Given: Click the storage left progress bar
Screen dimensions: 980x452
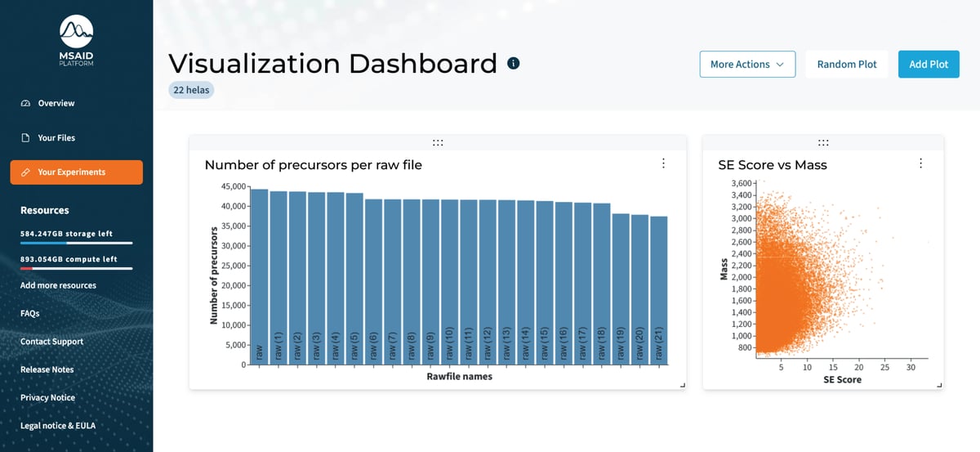Looking at the screenshot, I should [76, 243].
